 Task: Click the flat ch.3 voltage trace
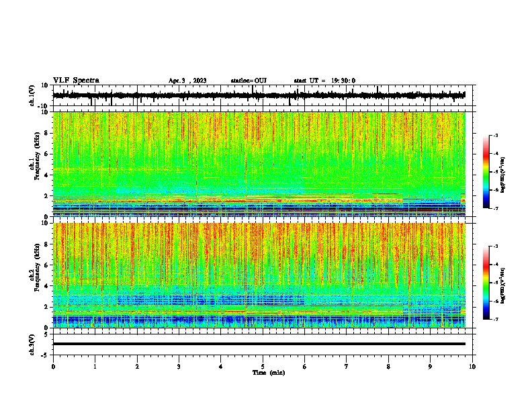[259, 344]
